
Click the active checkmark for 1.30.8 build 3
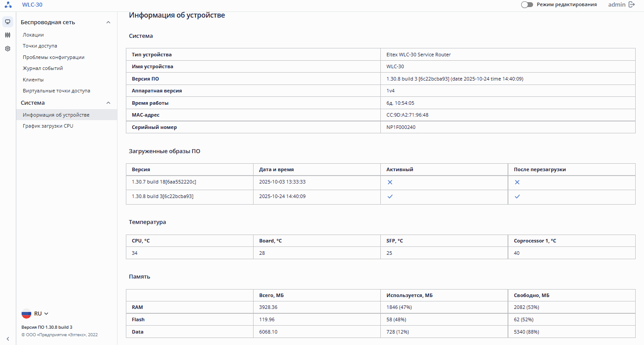[x=390, y=197]
